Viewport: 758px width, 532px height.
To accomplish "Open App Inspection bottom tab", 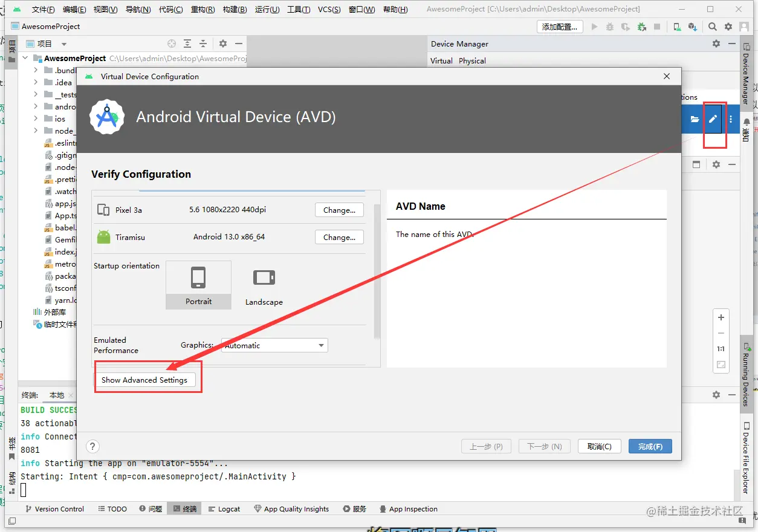I will [x=408, y=509].
